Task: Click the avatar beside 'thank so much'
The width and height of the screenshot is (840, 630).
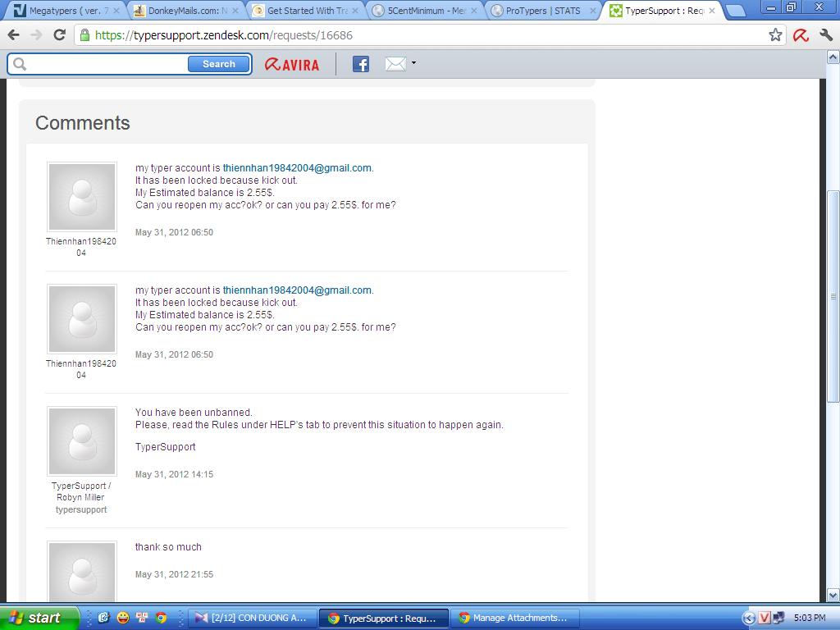Action: point(82,571)
